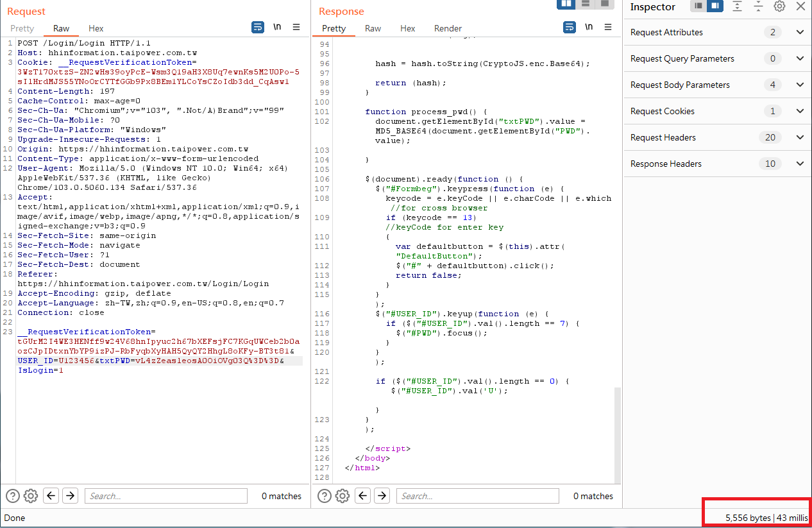Go to previous match in Request search

(x=51, y=495)
